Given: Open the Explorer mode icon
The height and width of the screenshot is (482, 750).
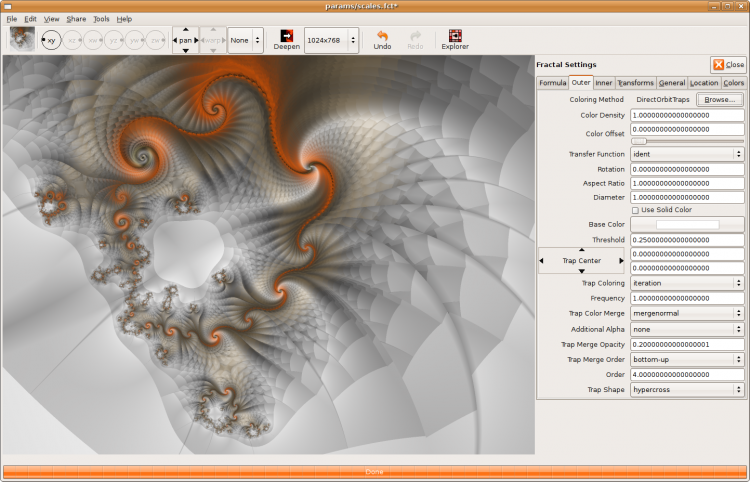Looking at the screenshot, I should click(455, 36).
